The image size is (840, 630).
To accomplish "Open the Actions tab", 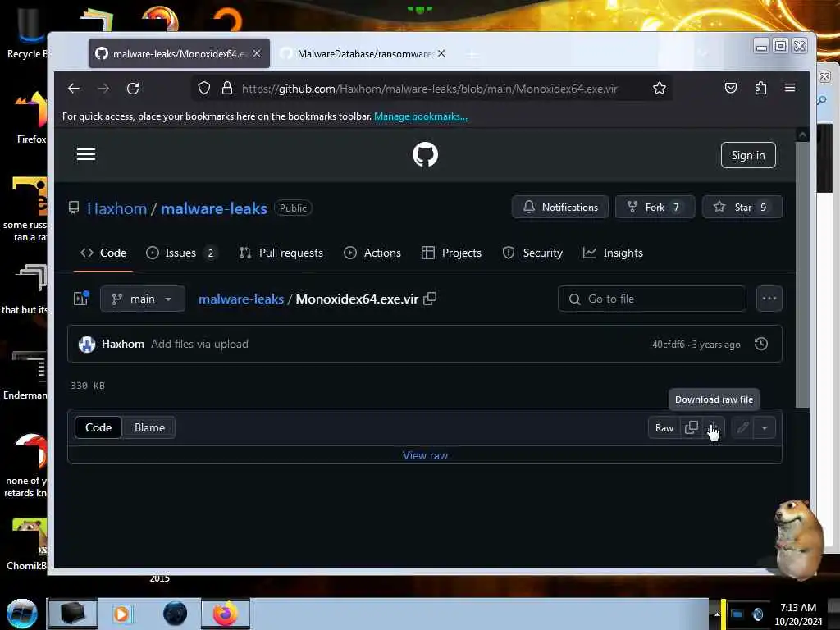I will (x=372, y=253).
